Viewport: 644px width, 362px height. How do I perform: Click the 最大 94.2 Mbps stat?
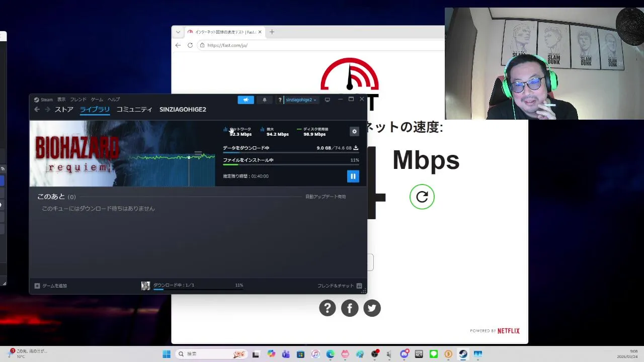tap(275, 132)
